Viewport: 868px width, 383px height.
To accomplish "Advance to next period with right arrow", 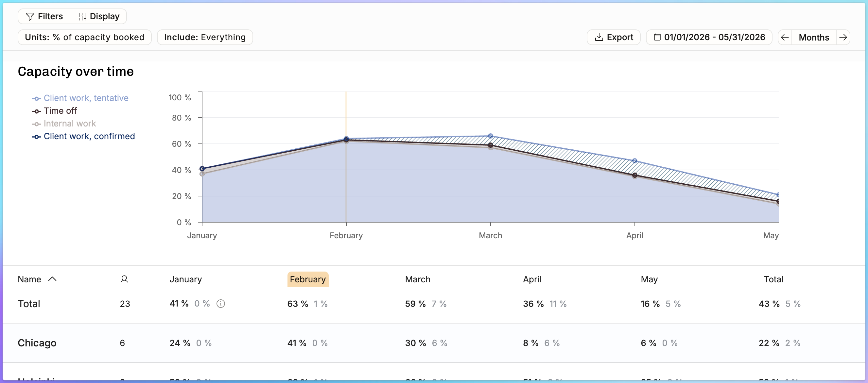I will 843,37.
